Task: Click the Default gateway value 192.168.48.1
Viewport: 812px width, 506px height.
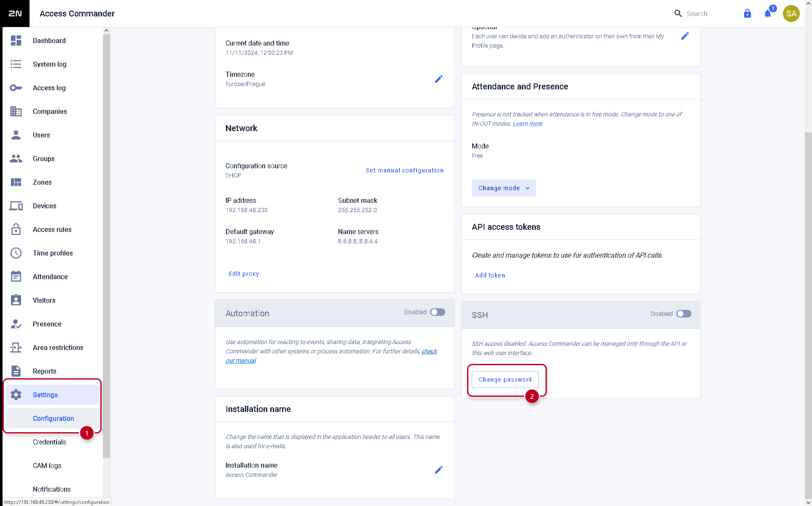Action: point(243,241)
